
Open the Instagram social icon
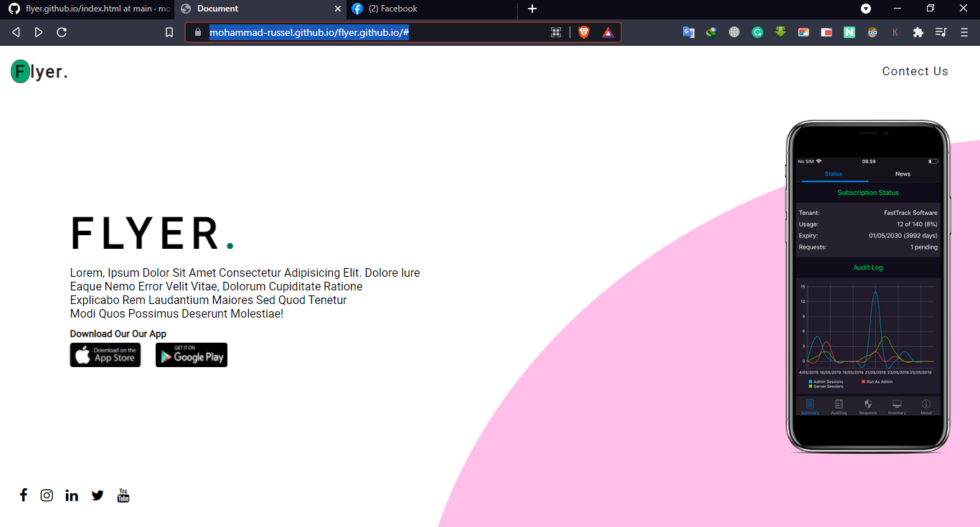(47, 495)
